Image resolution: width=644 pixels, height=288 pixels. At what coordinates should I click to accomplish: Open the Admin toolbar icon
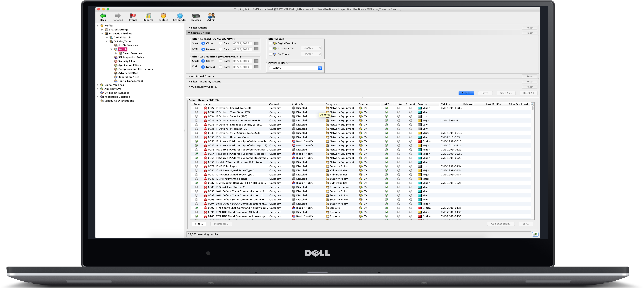pyautogui.click(x=211, y=16)
